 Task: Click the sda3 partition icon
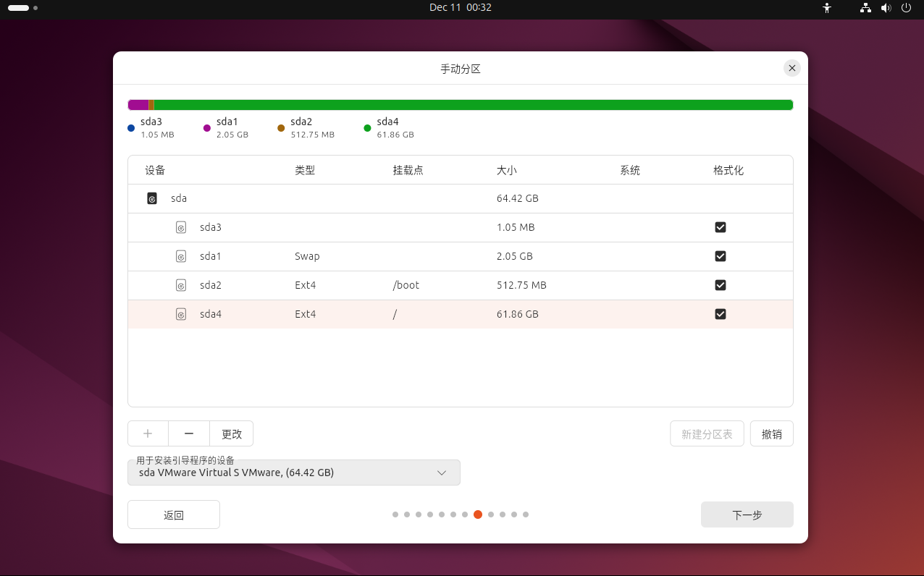click(x=181, y=227)
